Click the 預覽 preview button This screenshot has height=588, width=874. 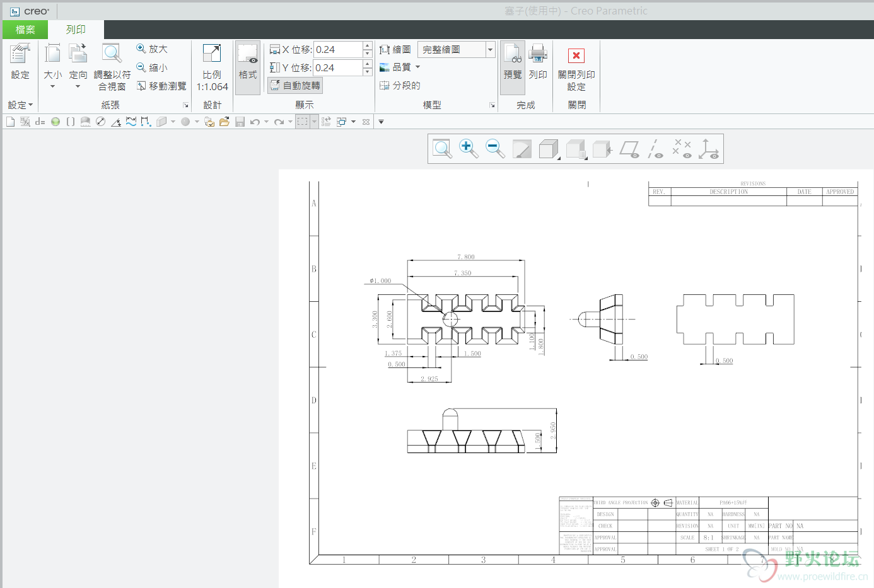click(x=513, y=67)
